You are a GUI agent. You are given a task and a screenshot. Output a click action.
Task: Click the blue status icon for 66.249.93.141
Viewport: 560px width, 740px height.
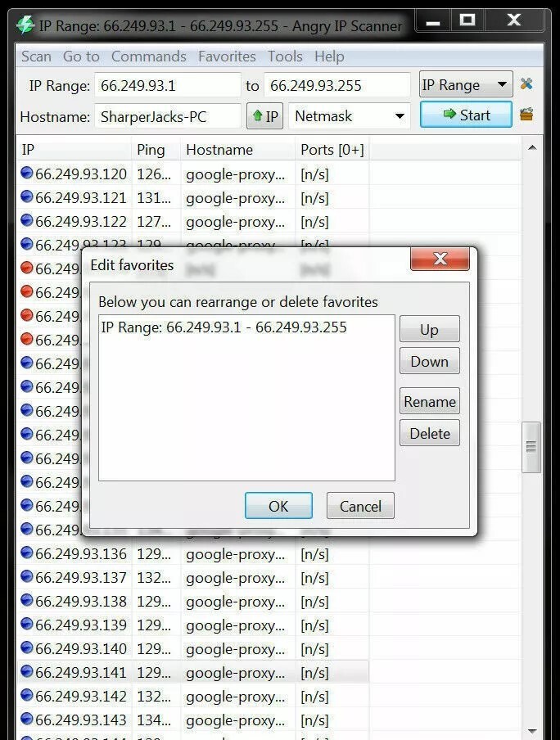click(x=27, y=671)
